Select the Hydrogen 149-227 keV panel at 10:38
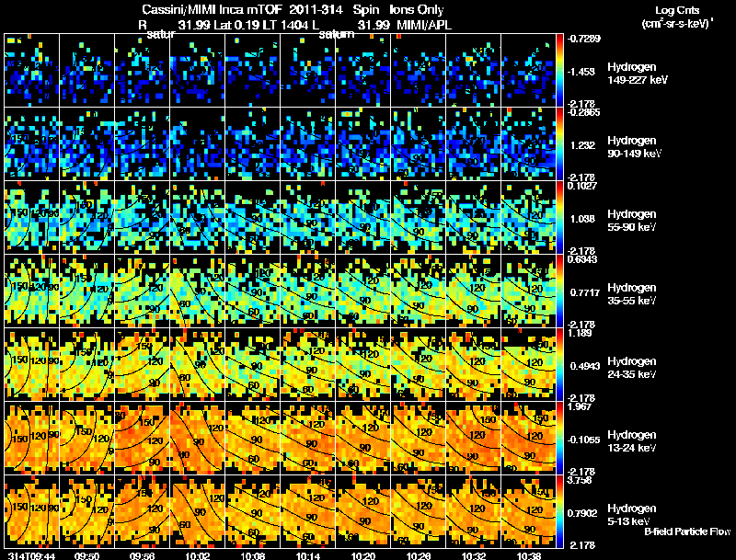The width and height of the screenshot is (736, 560). coord(528,71)
